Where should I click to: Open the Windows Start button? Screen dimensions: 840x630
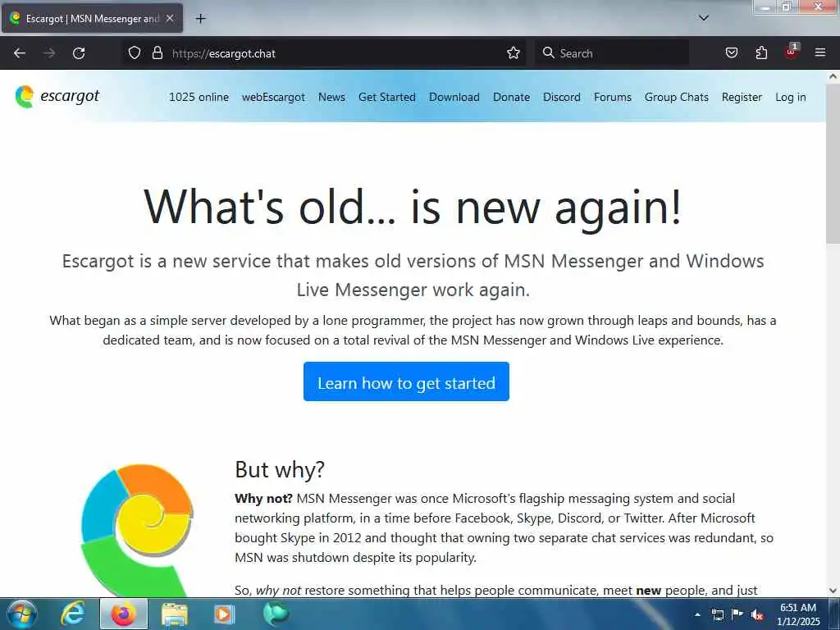[22, 614]
